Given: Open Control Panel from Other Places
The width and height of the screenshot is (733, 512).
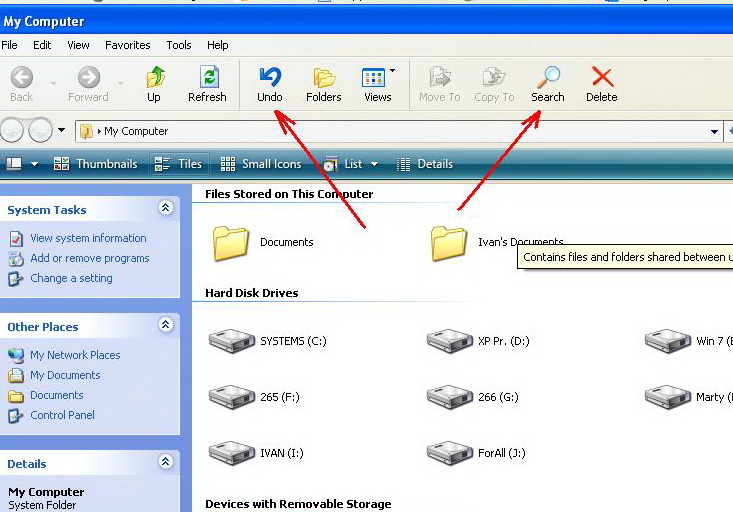Looking at the screenshot, I should click(62, 415).
